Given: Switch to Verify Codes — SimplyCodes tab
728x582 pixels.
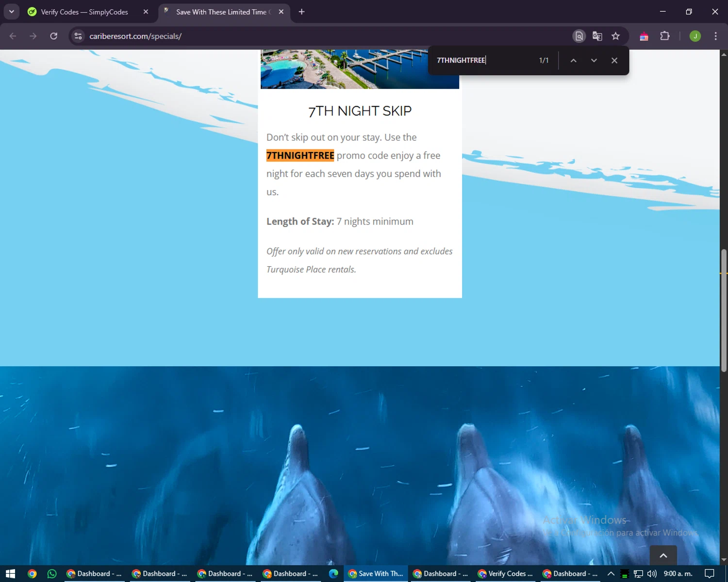Looking at the screenshot, I should tap(84, 12).
